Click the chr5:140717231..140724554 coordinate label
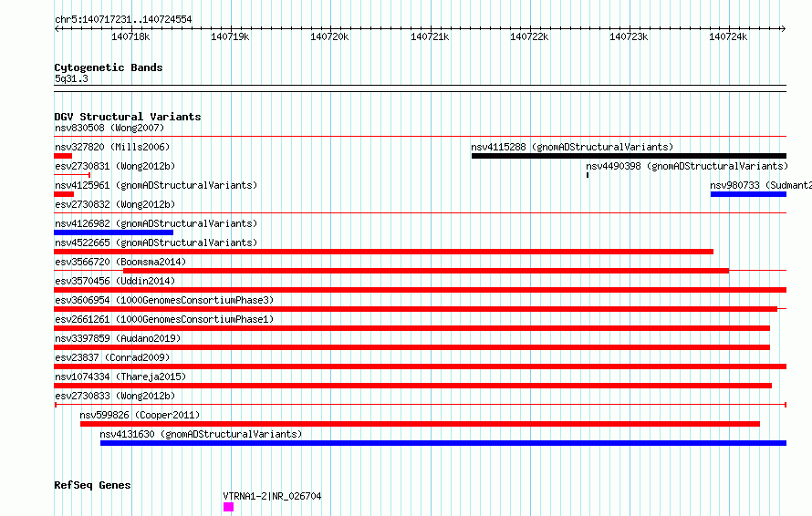This screenshot has height=516, width=812. 123,20
